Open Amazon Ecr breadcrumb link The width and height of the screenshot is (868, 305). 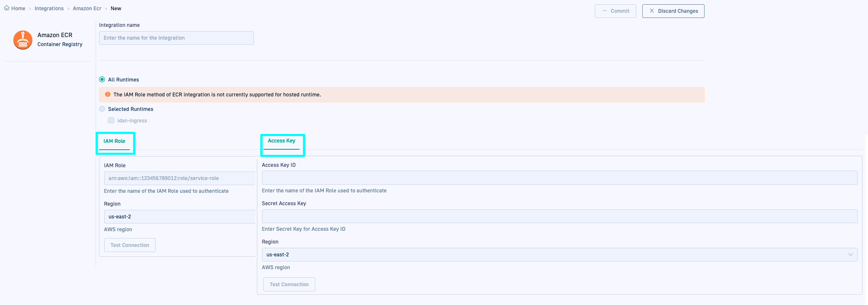[x=87, y=9]
